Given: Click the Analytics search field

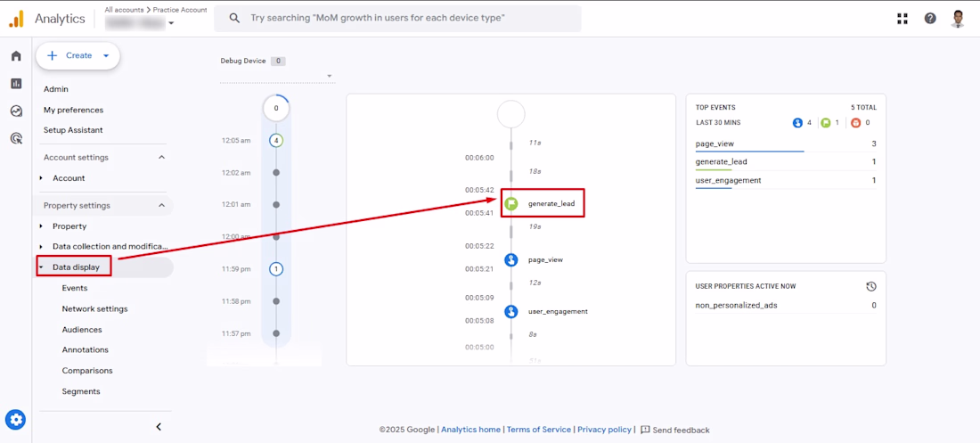Looking at the screenshot, I should pos(397,18).
